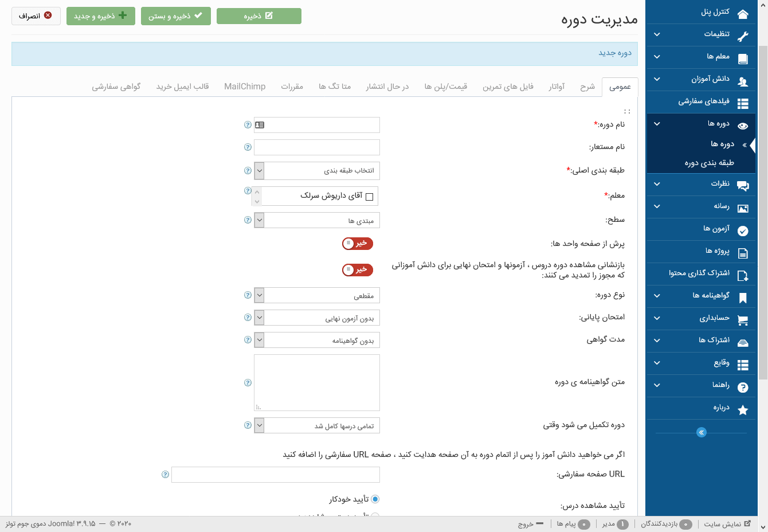Click the quizzes checkmark icon in sidebar
This screenshot has height=532, width=768.
(743, 231)
